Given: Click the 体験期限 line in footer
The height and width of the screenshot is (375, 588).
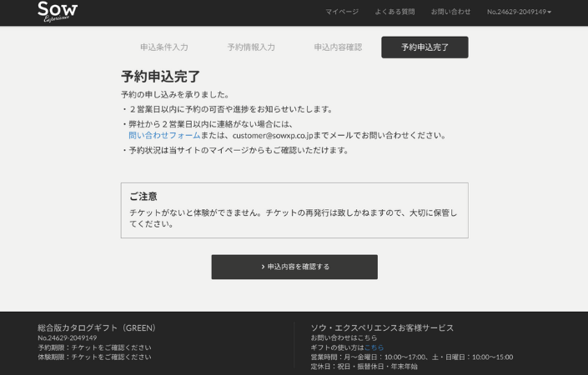Looking at the screenshot, I should tap(94, 357).
